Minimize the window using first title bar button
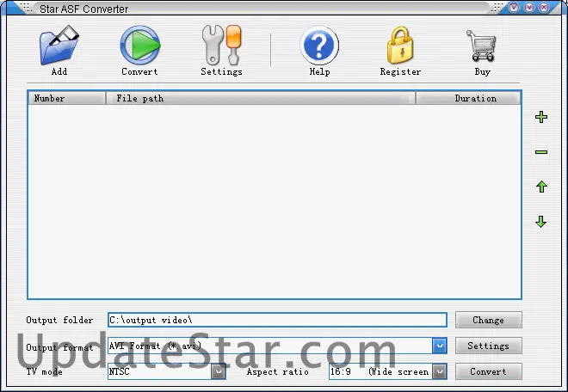This screenshot has height=392, width=568. [514, 7]
